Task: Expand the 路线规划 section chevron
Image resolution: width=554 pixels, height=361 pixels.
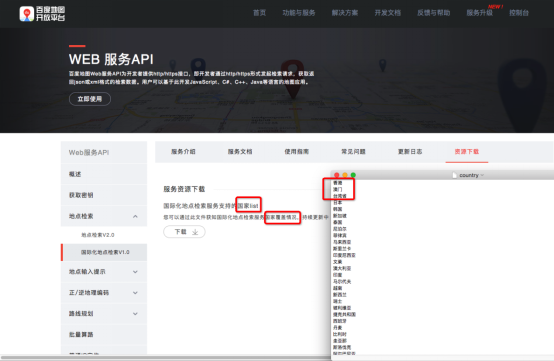Action: [135, 314]
